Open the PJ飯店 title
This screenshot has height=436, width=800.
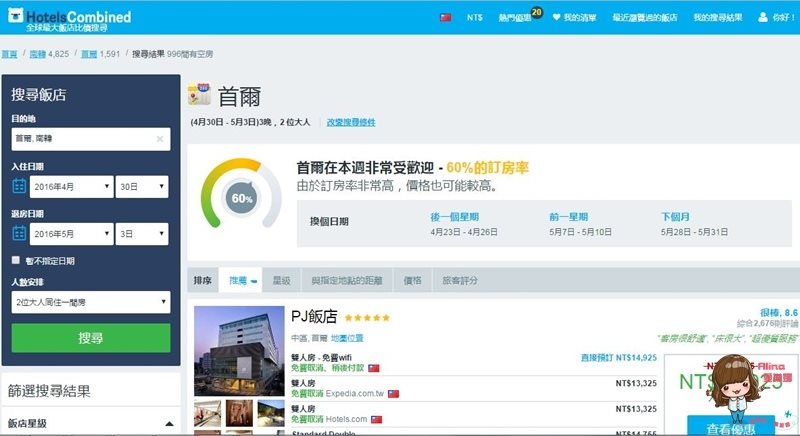[314, 317]
